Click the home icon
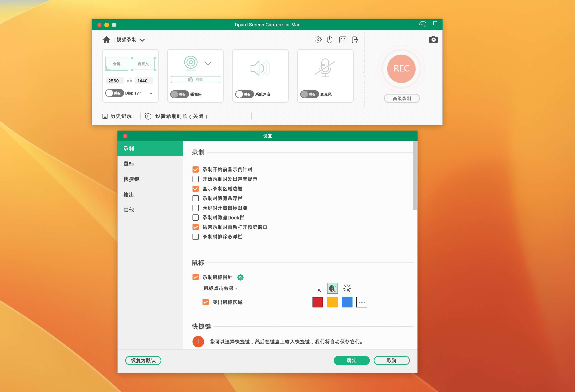Viewport: 575px width, 392px height. 106,40
